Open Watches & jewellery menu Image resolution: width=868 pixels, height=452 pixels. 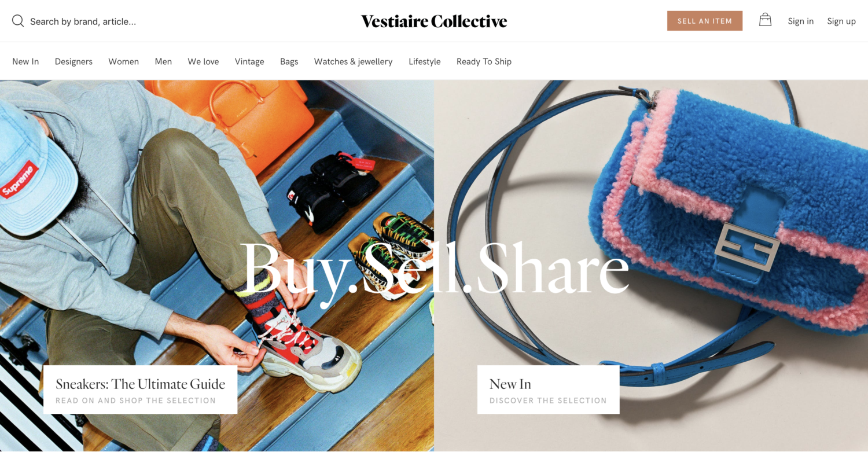click(x=353, y=61)
